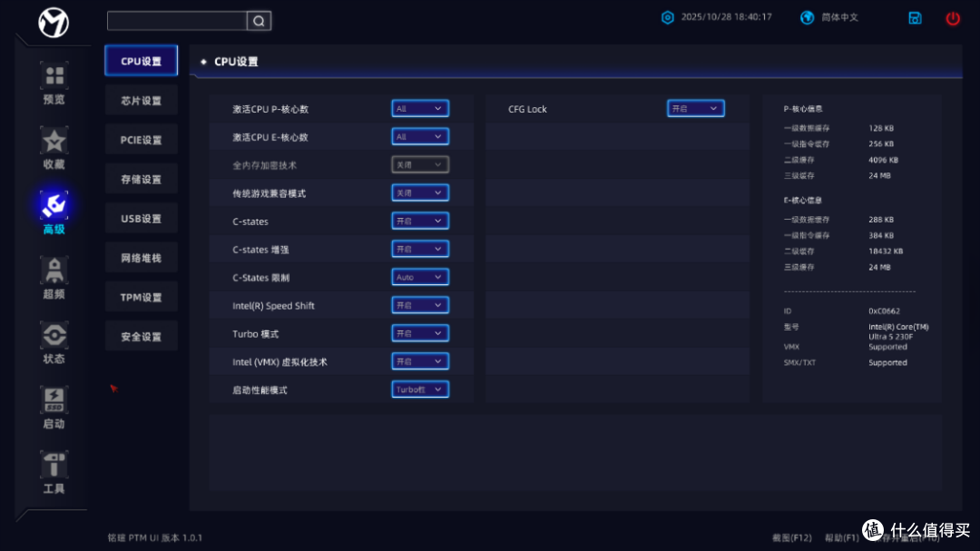This screenshot has width=980, height=551.
Task: Select the 网络堆栈 tab
Action: (142, 258)
